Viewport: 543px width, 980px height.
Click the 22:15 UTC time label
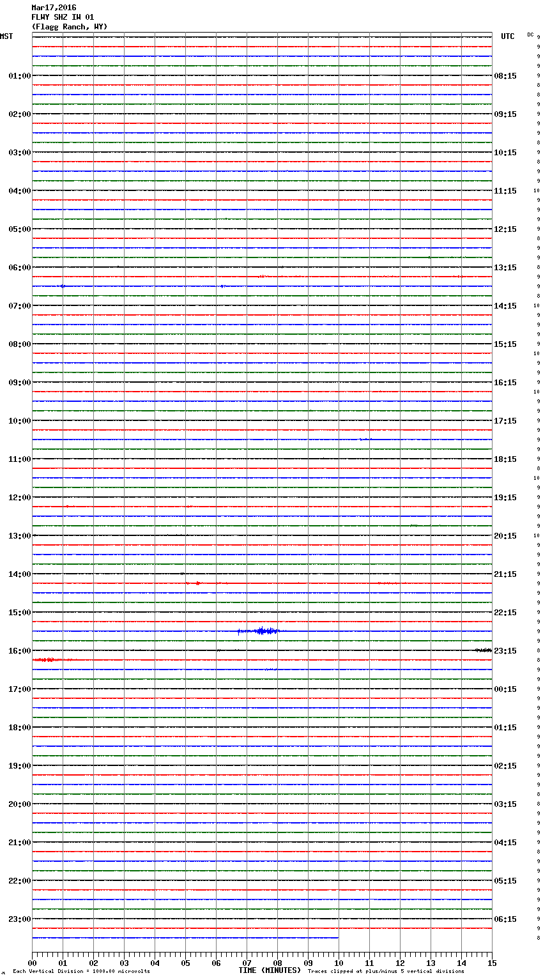pyautogui.click(x=505, y=613)
